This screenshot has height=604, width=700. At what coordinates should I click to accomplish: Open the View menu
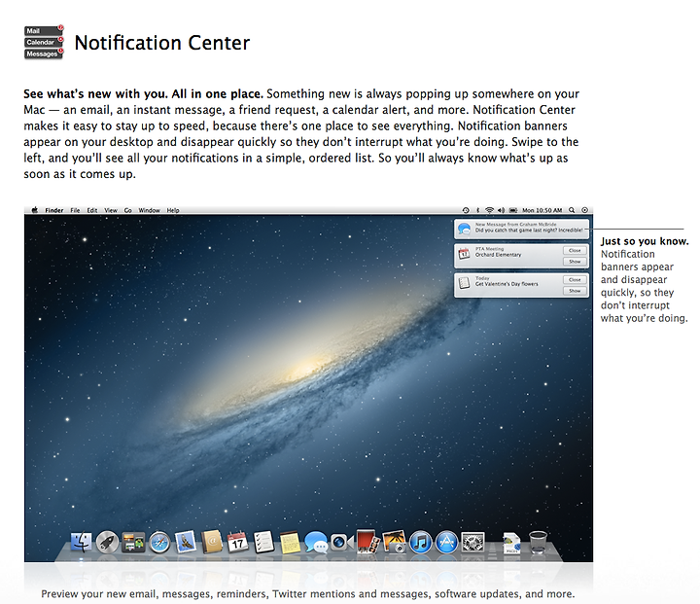[x=111, y=210]
